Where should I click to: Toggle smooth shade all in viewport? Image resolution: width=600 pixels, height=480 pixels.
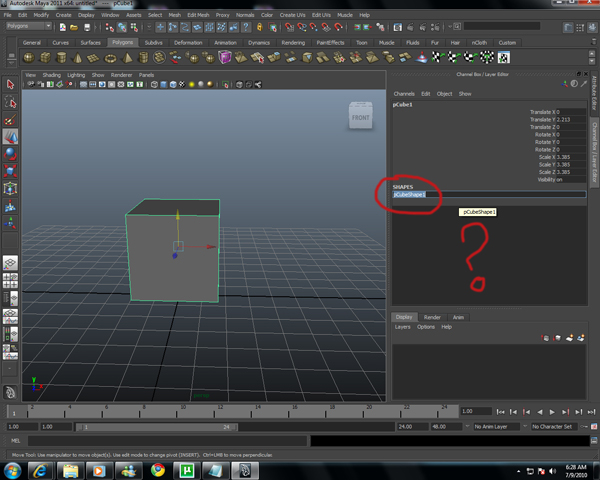pyautogui.click(x=163, y=85)
